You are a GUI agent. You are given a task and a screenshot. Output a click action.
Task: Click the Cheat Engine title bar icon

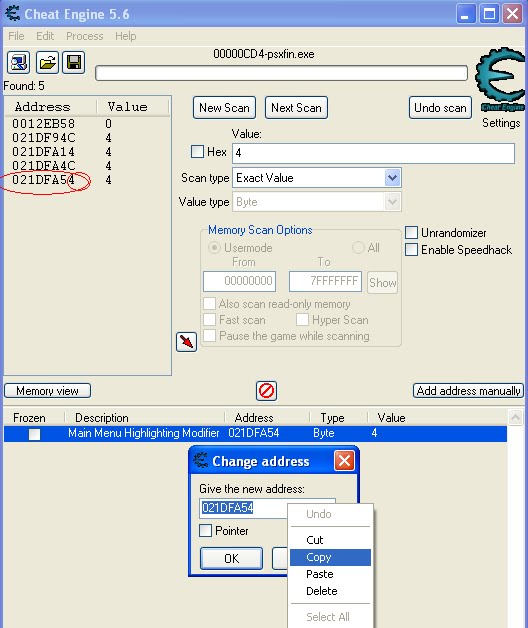[12, 14]
